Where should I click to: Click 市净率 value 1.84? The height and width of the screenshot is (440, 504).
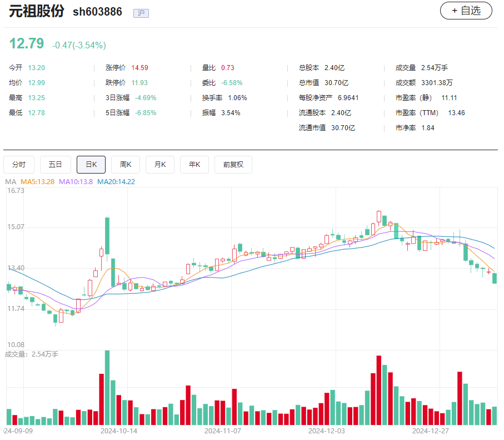tap(428, 128)
